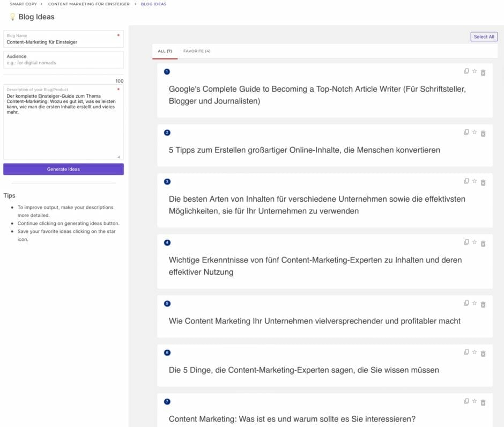Copy blog idea number 1 text
This screenshot has width=504, height=427.
466,71
